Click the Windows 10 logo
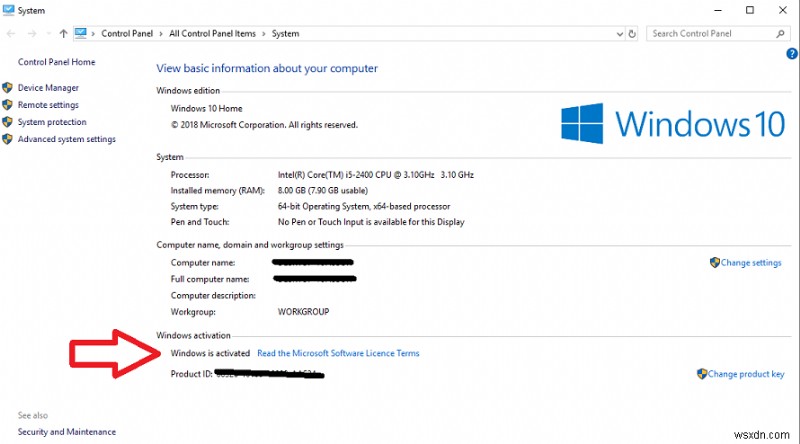Screen dimensions: 800x444 tap(673, 124)
